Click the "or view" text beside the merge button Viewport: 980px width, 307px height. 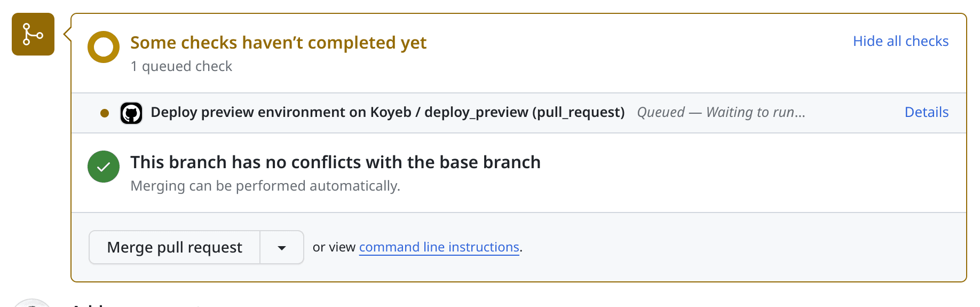(334, 247)
